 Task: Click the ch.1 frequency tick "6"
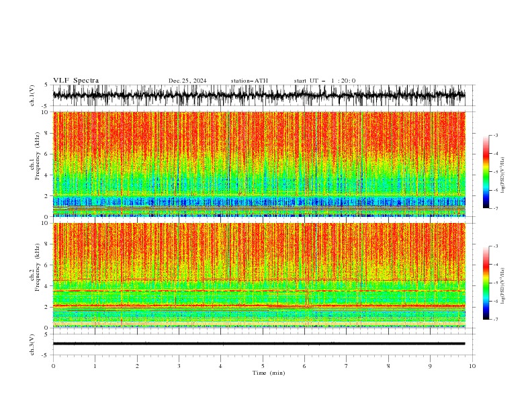47,154
